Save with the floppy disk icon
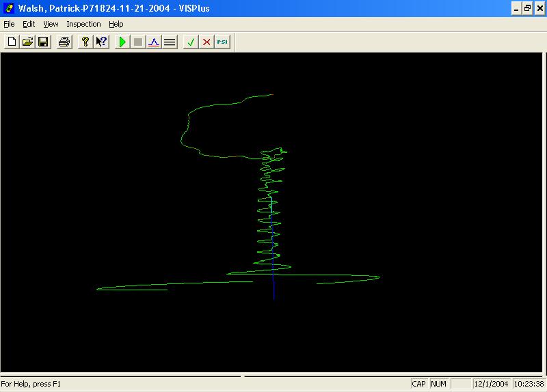547x392 pixels. [43, 42]
